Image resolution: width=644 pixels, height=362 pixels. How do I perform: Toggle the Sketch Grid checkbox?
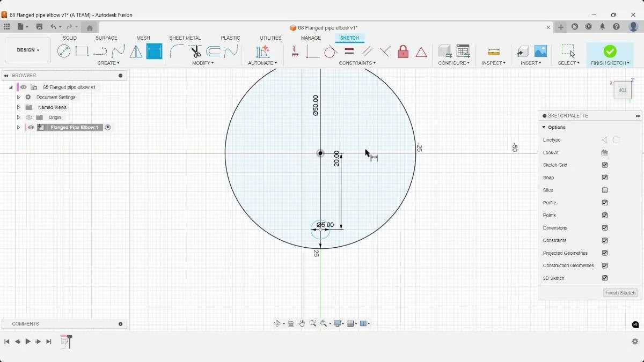[x=605, y=165]
